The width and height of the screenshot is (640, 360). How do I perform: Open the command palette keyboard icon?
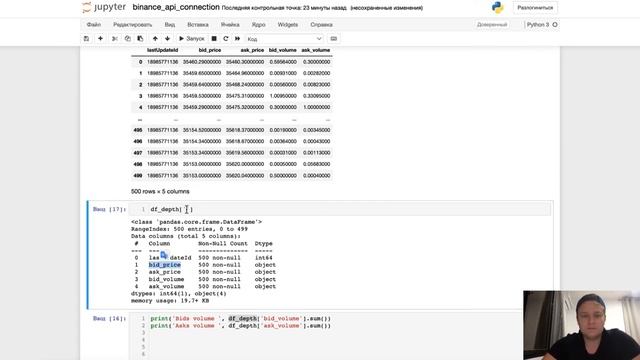coord(333,38)
